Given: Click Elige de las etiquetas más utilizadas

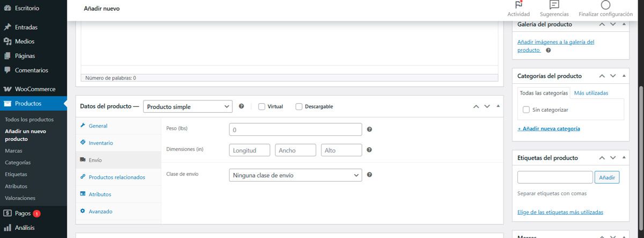Looking at the screenshot, I should tap(560, 212).
